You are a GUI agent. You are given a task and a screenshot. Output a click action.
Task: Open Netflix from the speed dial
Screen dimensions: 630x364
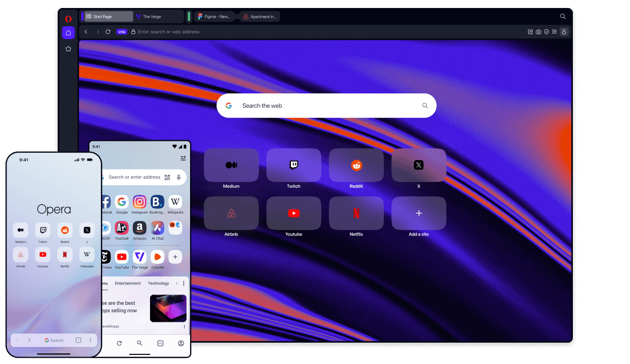coord(356,213)
